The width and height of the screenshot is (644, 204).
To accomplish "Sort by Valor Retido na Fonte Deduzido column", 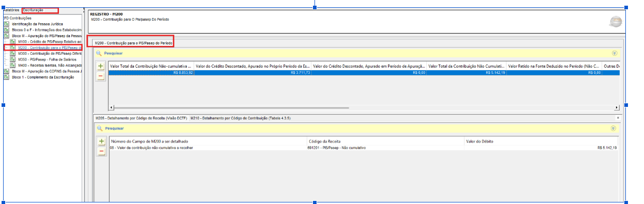I will (554, 66).
